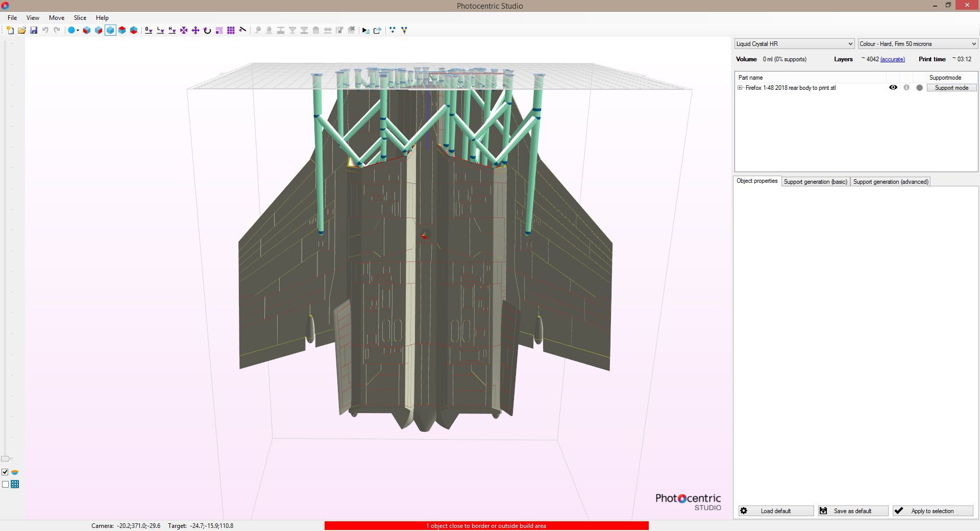Open the View menu
The width and height of the screenshot is (980, 531).
point(33,18)
